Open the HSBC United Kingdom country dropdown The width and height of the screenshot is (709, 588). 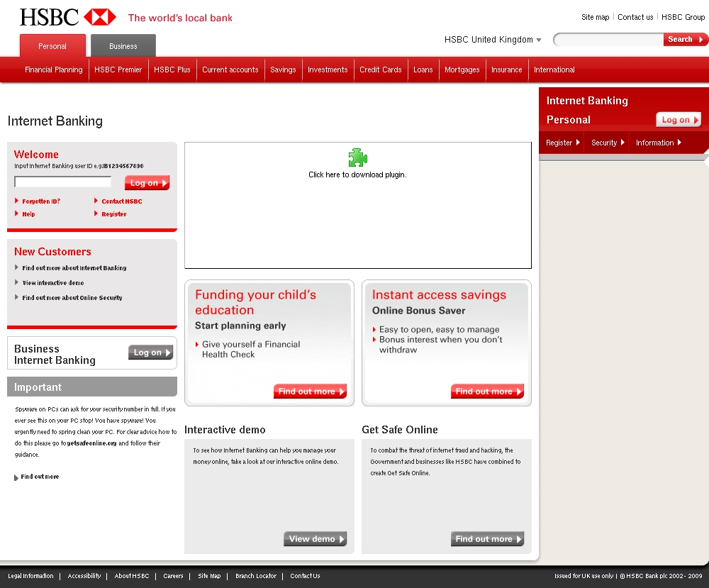pyautogui.click(x=493, y=40)
